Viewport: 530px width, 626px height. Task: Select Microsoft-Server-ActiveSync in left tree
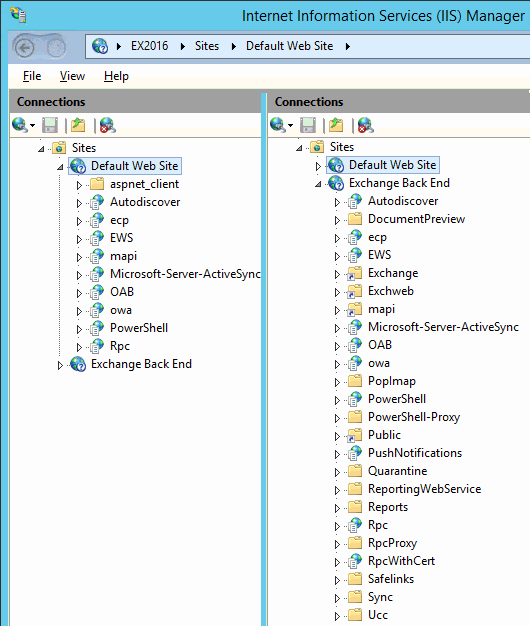coord(185,274)
